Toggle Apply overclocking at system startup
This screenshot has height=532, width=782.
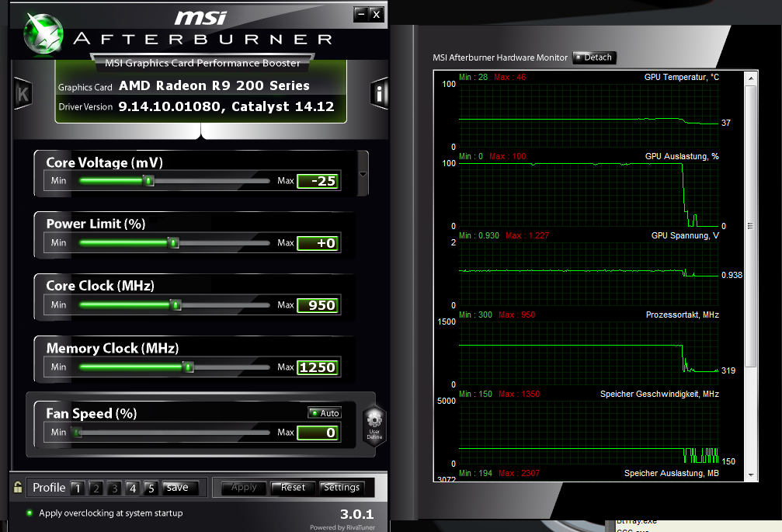[x=30, y=513]
